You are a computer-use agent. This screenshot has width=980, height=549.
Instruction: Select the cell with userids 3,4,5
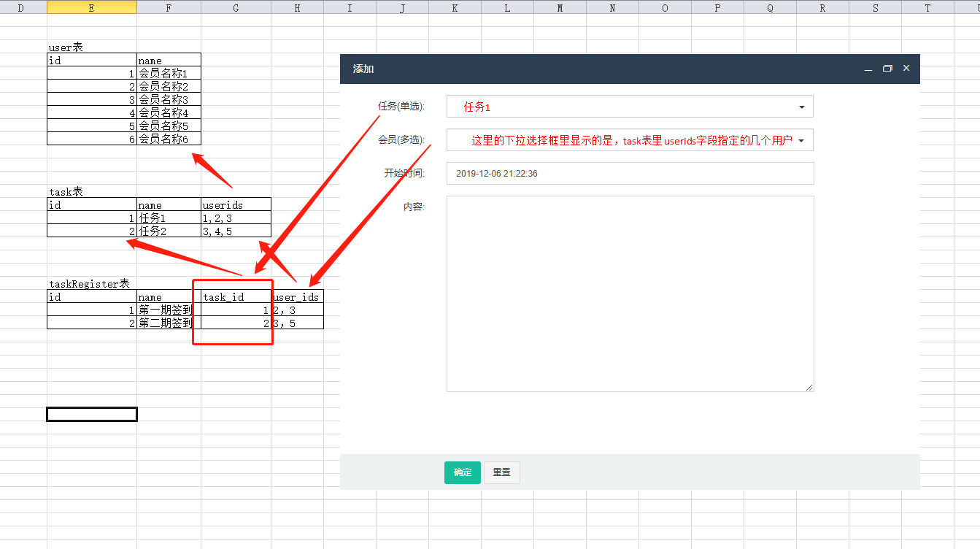(236, 231)
